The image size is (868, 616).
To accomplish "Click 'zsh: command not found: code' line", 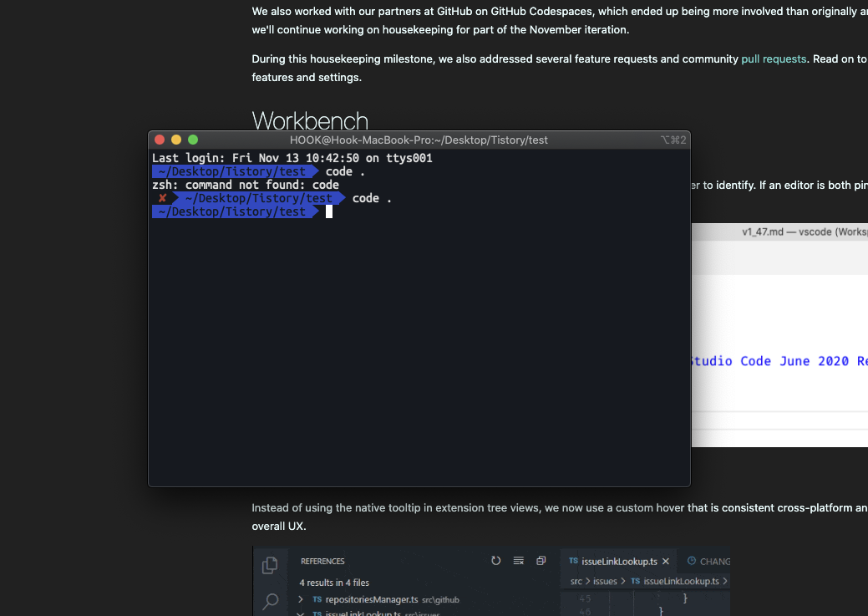I will 246,185.
